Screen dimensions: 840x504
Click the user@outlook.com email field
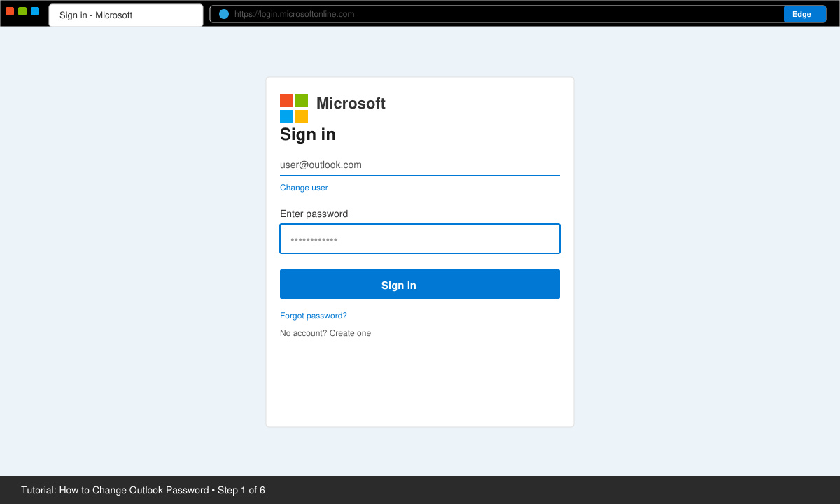420,165
